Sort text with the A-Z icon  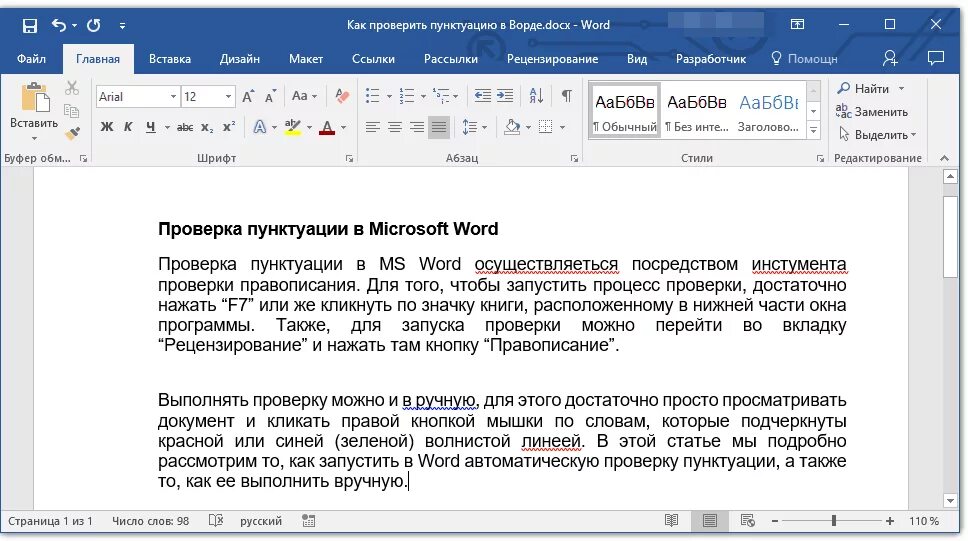coord(536,96)
